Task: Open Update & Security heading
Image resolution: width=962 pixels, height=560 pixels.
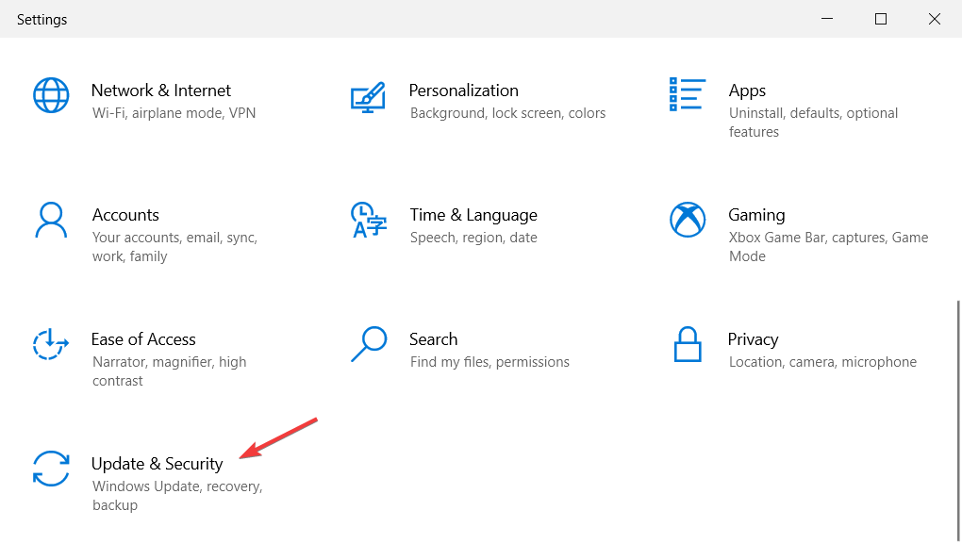Action: [x=157, y=464]
